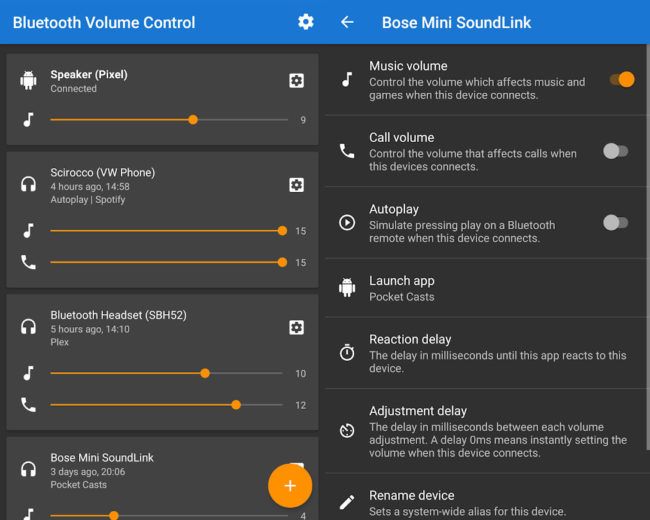Open Bluetooth Headset (SBH52) device settings
This screenshot has width=650, height=520.
point(296,327)
